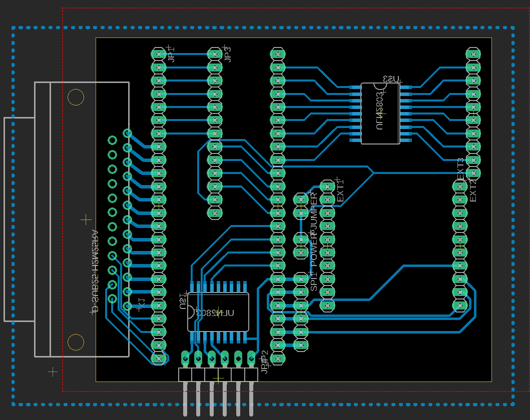
Task: Click the bottom pad of the EXT1 header
Action: tap(327, 305)
